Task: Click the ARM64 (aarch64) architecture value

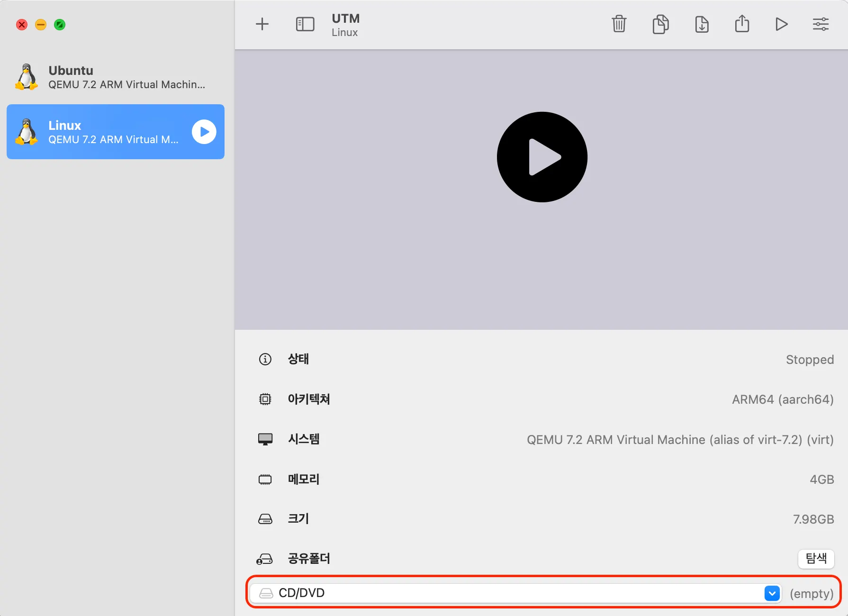Action: pyautogui.click(x=783, y=399)
